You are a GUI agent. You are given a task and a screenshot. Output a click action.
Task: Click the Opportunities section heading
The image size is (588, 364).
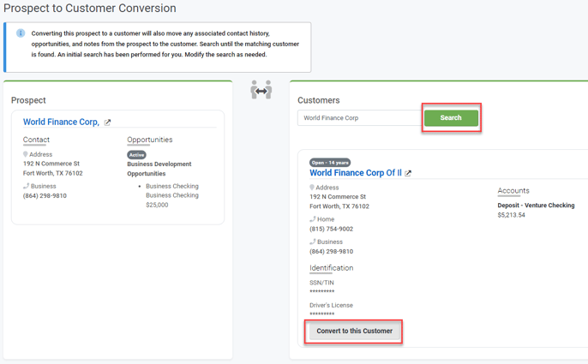(150, 140)
